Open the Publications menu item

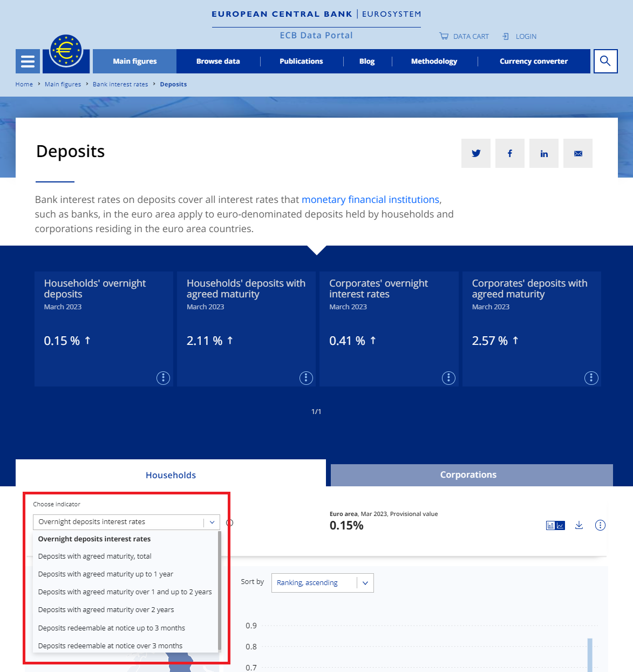(301, 61)
